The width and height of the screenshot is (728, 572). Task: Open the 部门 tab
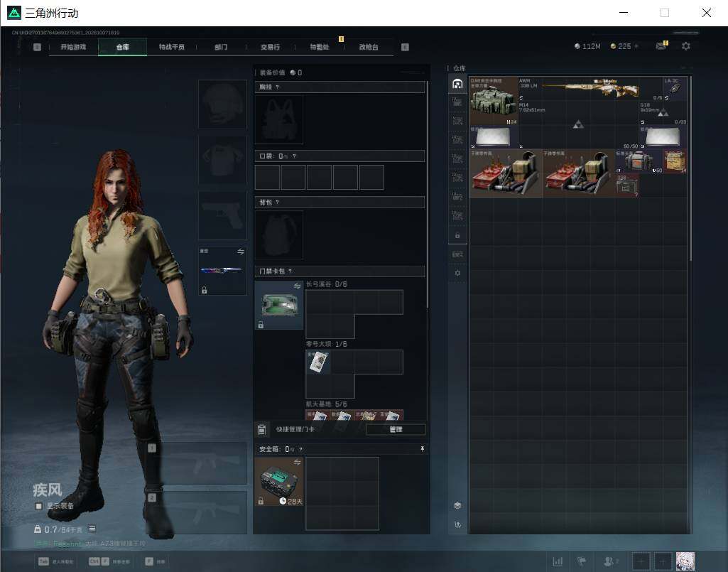pos(221,47)
